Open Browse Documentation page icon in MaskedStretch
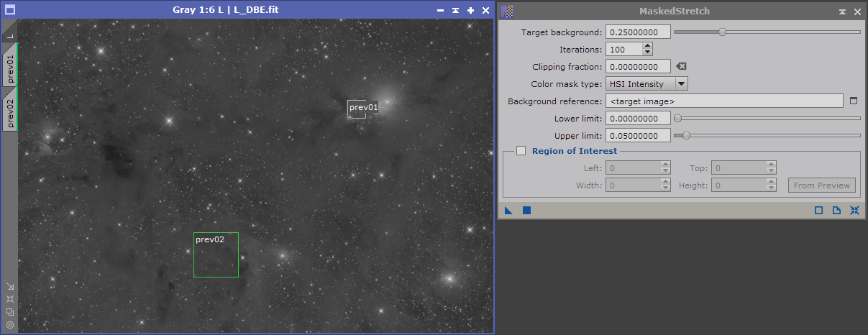This screenshot has width=868, height=335. (x=836, y=211)
